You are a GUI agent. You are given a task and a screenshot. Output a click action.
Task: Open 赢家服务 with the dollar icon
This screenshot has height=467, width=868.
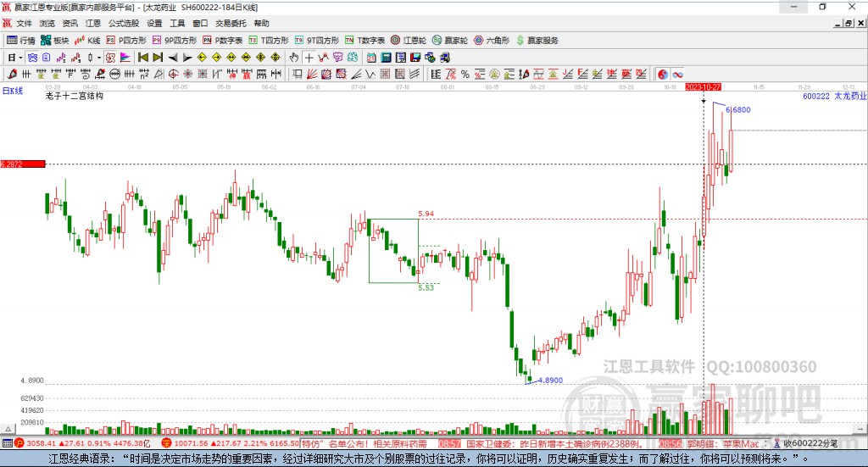537,41
